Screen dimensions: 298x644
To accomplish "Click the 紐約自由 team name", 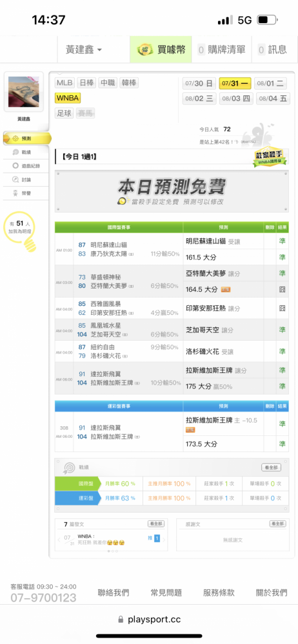I will point(102,346).
